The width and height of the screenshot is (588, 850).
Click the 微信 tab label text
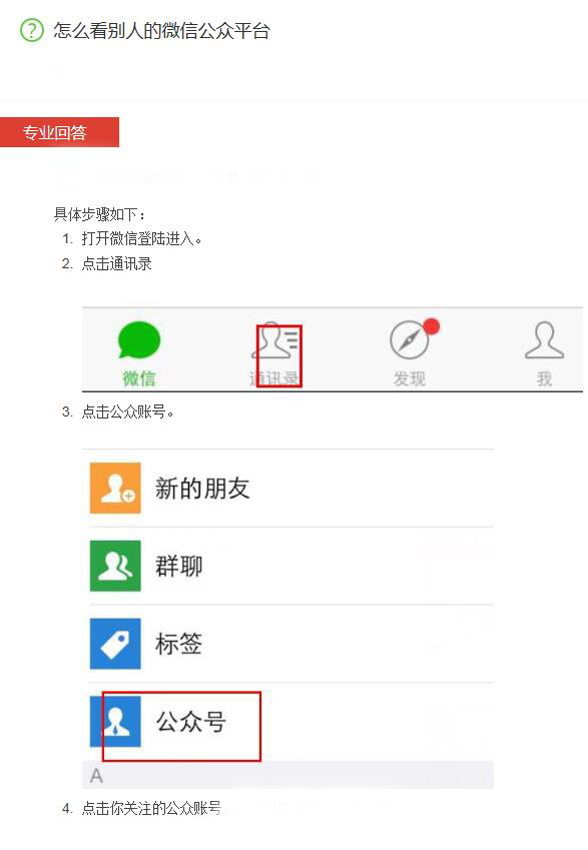139,378
